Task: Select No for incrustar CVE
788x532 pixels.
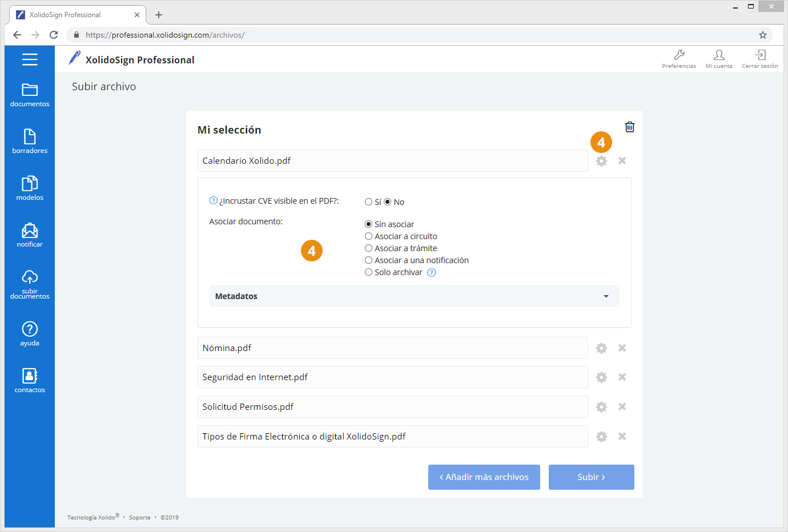Action: [387, 202]
